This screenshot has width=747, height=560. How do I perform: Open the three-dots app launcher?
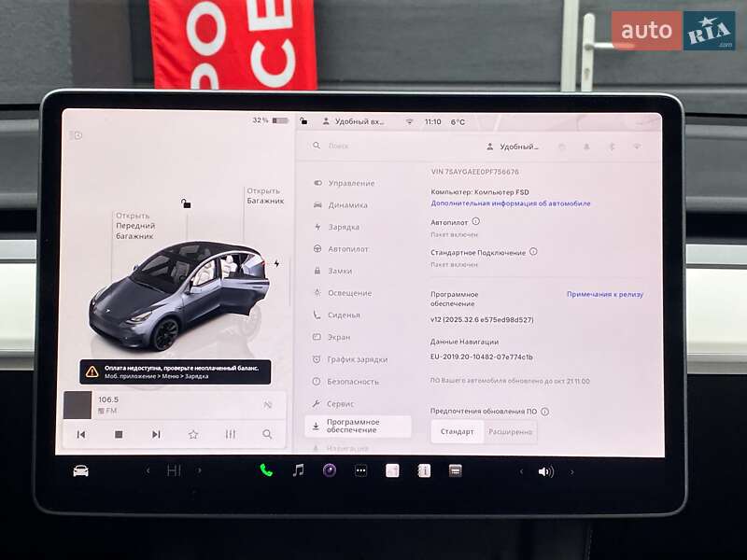click(x=360, y=470)
